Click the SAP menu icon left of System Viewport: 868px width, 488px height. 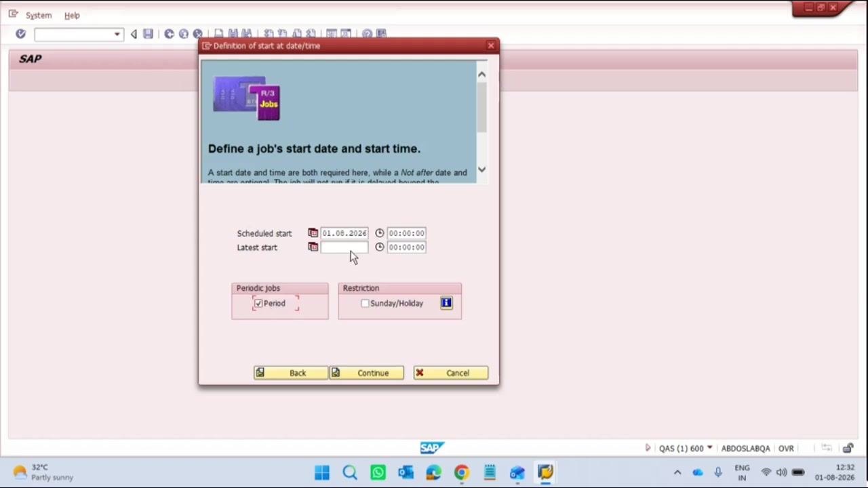click(x=13, y=14)
